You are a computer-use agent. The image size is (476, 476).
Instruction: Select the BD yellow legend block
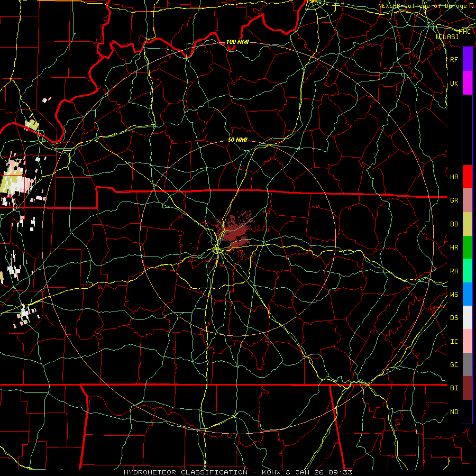click(467, 224)
